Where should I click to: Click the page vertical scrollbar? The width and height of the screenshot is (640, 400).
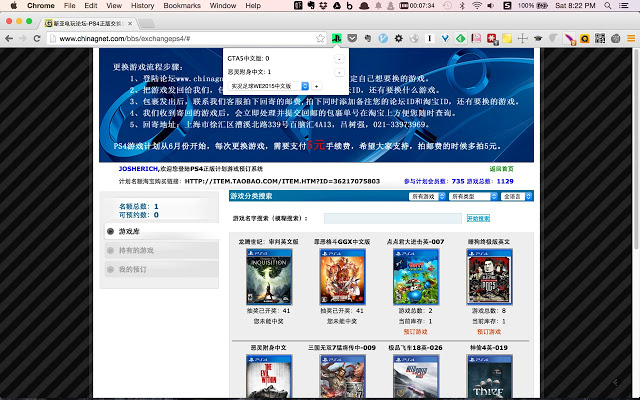point(636,149)
